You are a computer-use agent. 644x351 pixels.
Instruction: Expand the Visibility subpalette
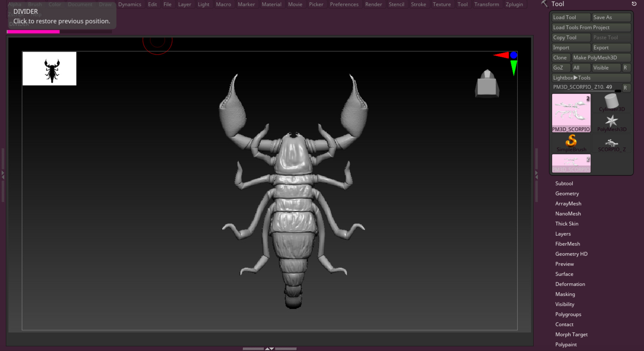coord(564,304)
